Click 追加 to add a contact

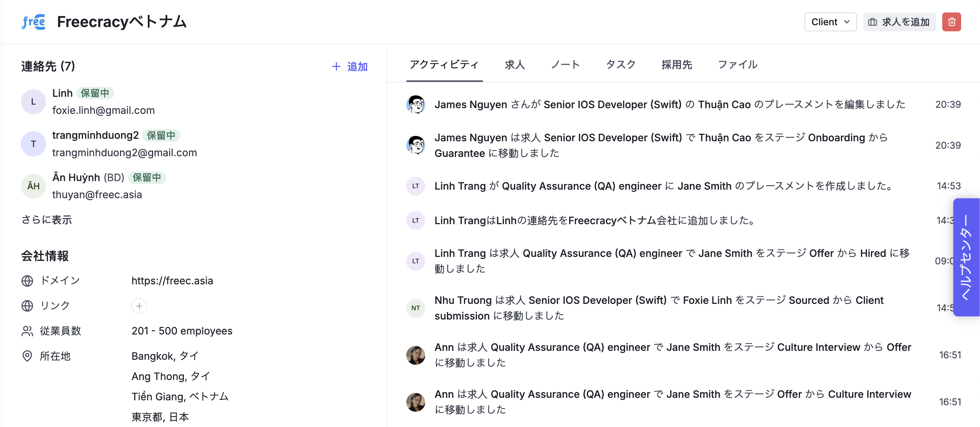pyautogui.click(x=350, y=67)
